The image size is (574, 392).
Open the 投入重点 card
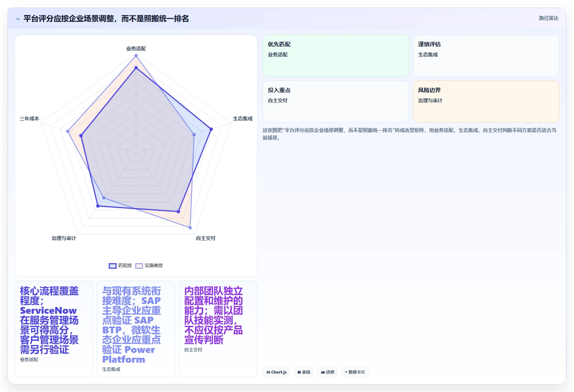coord(336,102)
